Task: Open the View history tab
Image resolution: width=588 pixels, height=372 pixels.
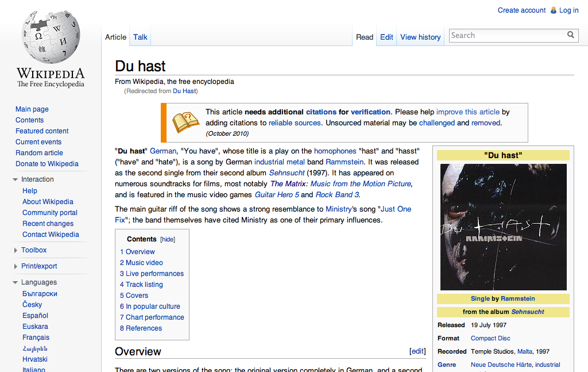Action: coord(420,37)
